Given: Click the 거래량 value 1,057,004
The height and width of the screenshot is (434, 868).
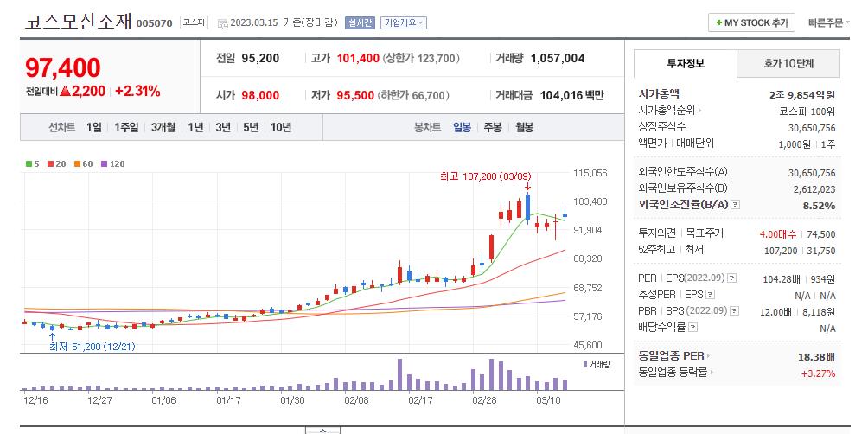Looking at the screenshot, I should tap(558, 58).
